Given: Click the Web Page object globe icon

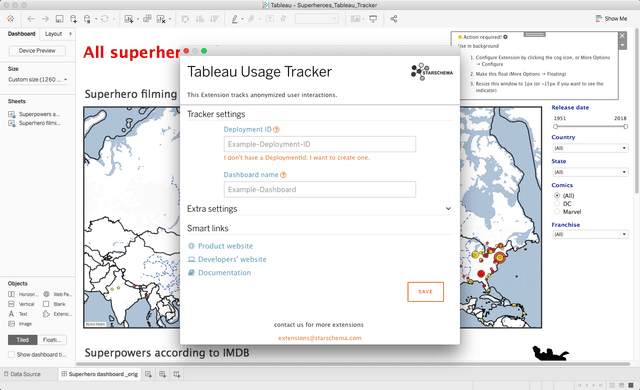Looking at the screenshot, I should (46, 294).
